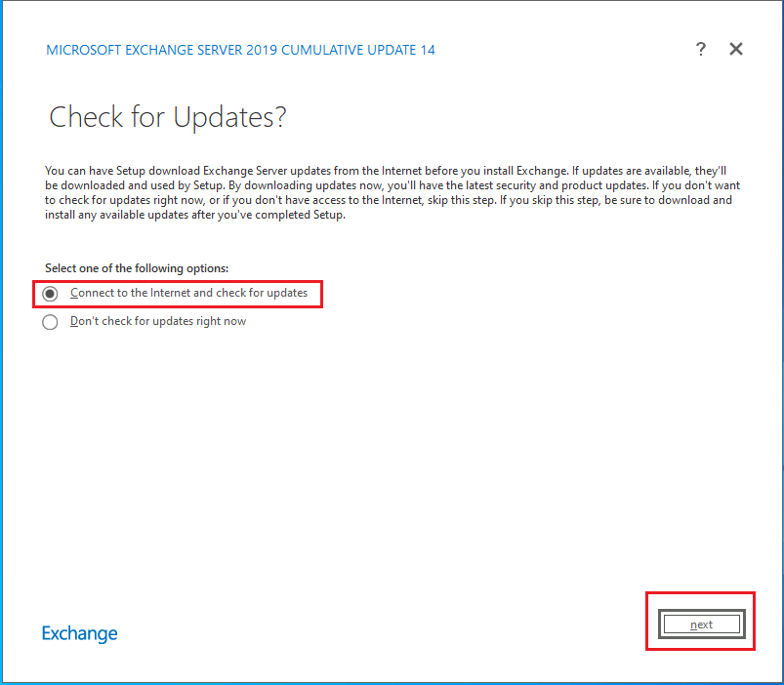Click "Select one of the following options" label

click(x=136, y=267)
